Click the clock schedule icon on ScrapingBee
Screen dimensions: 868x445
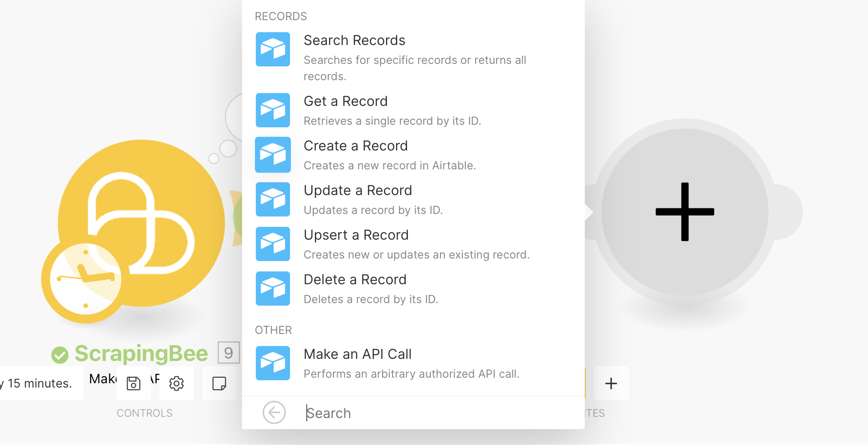click(x=85, y=280)
